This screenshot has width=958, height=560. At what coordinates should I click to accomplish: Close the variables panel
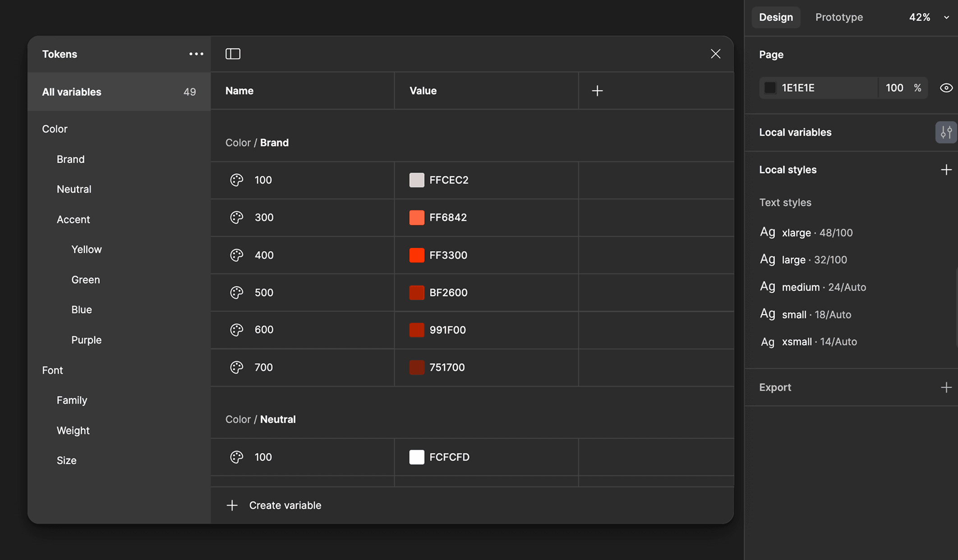(x=715, y=54)
